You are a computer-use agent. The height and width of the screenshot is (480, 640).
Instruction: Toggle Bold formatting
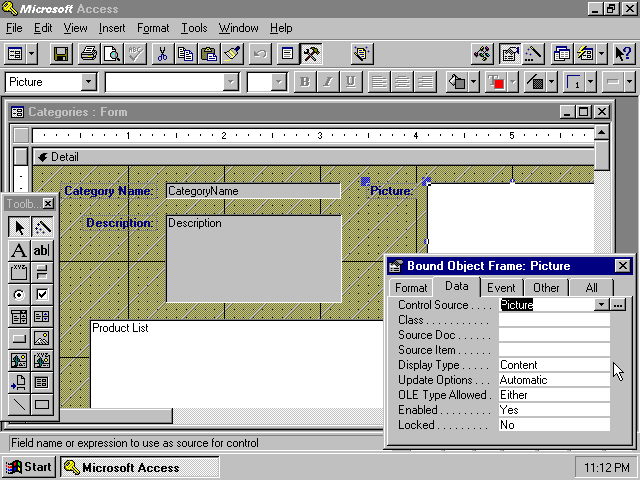click(304, 82)
